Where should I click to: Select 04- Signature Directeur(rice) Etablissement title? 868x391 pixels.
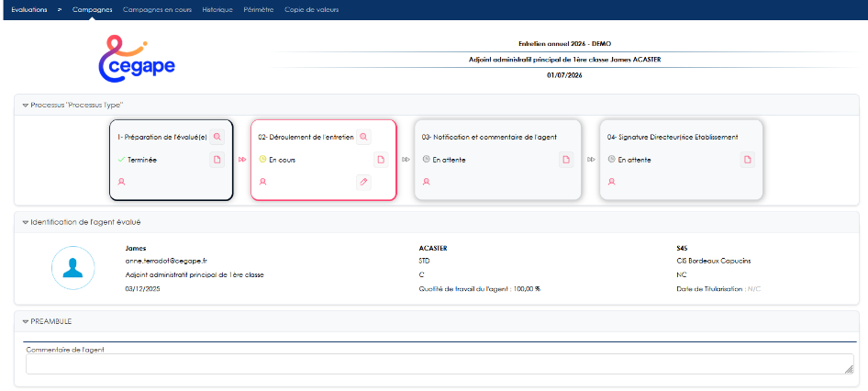[x=672, y=137]
